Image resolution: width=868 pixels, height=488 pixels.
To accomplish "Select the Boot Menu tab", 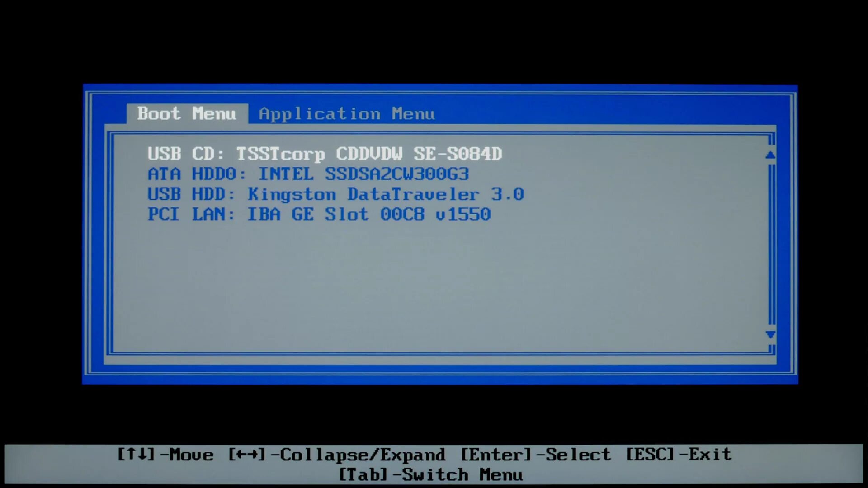I will 186,113.
